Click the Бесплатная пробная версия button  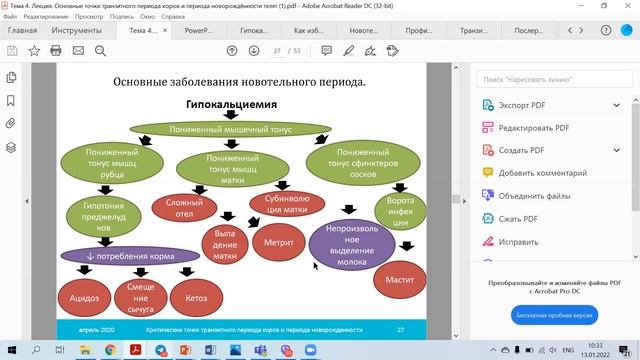click(554, 315)
